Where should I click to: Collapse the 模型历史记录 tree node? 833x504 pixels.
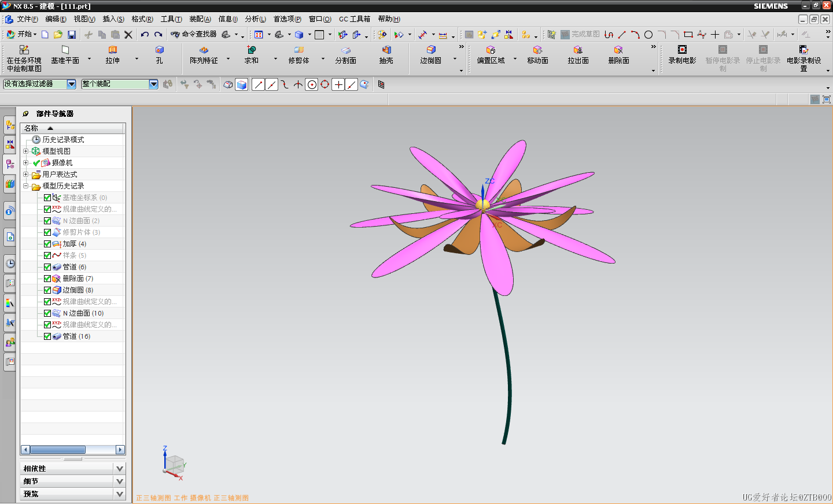(25, 186)
